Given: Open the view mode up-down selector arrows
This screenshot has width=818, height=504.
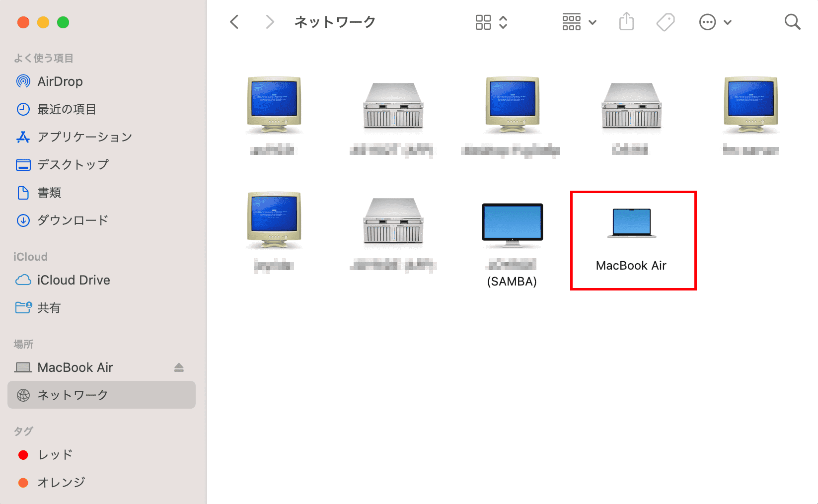Looking at the screenshot, I should (503, 22).
